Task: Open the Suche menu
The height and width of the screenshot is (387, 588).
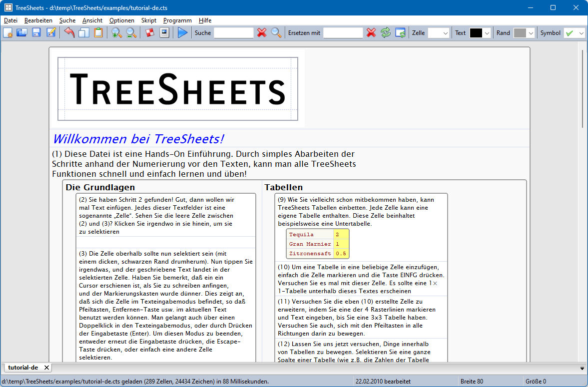Action: tap(67, 20)
